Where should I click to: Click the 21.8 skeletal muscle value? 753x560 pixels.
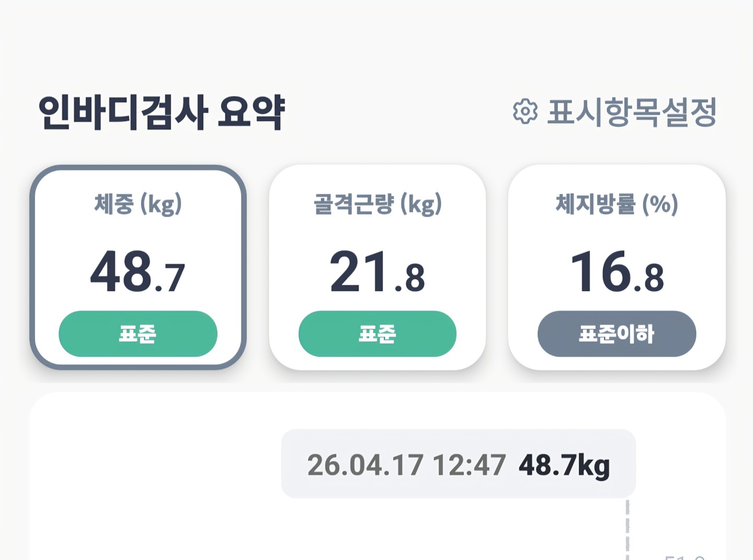[x=377, y=272]
